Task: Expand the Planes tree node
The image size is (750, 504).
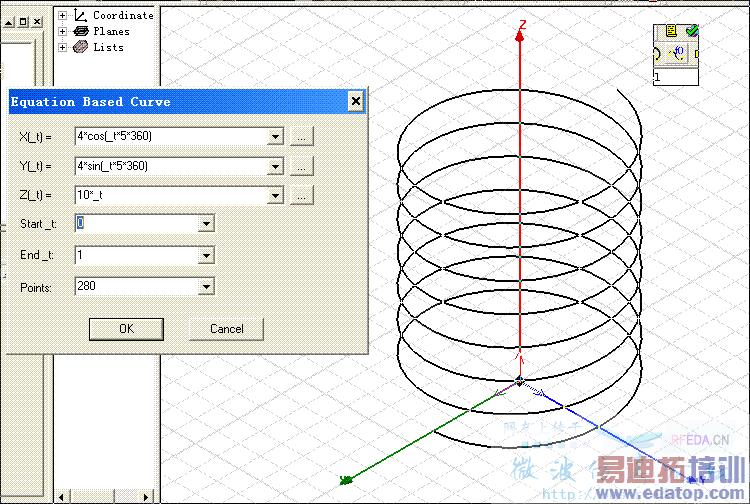Action: tap(62, 32)
